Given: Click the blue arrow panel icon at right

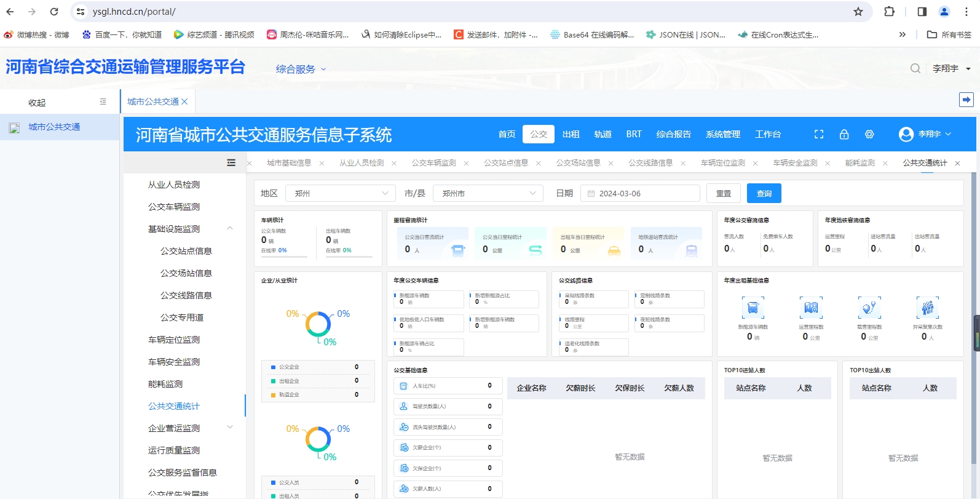Looking at the screenshot, I should tap(966, 100).
